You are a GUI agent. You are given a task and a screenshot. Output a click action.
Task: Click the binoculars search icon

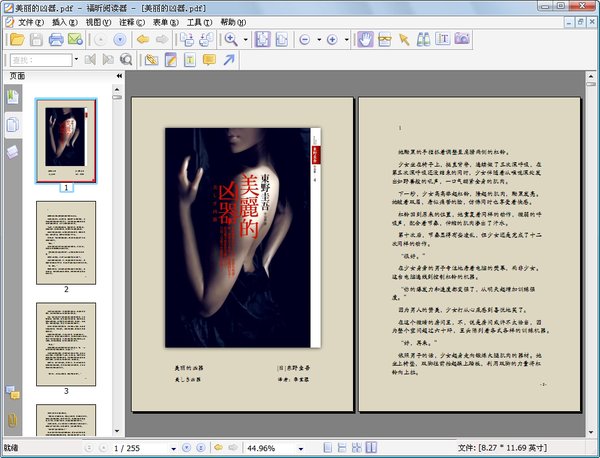pyautogui.click(x=423, y=39)
